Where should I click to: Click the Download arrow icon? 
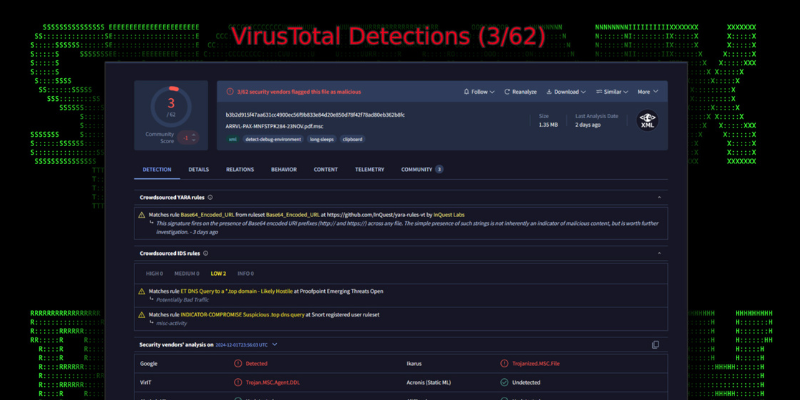click(x=549, y=92)
